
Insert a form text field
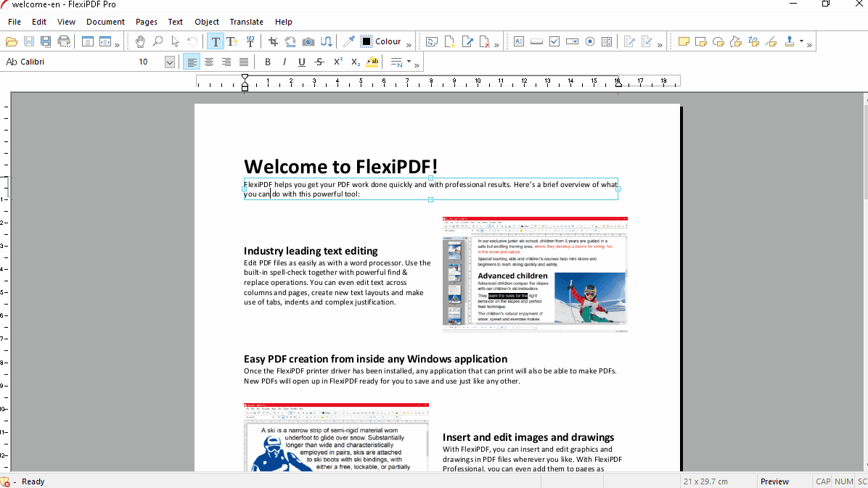[519, 41]
